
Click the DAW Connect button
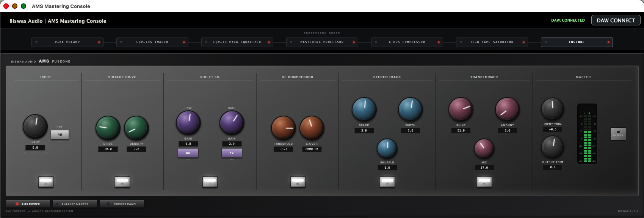tap(616, 20)
